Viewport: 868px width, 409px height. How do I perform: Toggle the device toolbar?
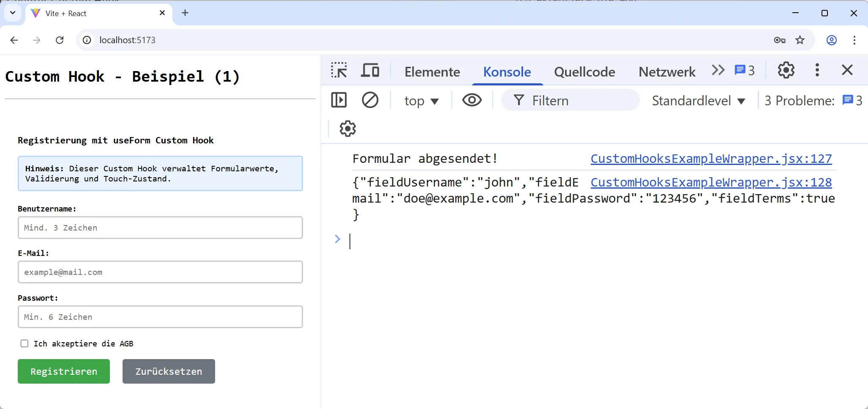click(370, 70)
